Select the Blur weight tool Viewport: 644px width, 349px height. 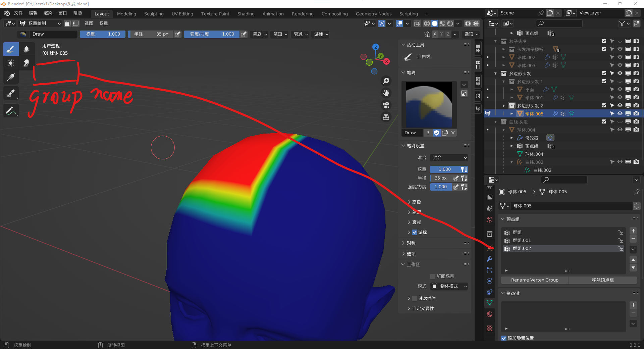tap(26, 49)
